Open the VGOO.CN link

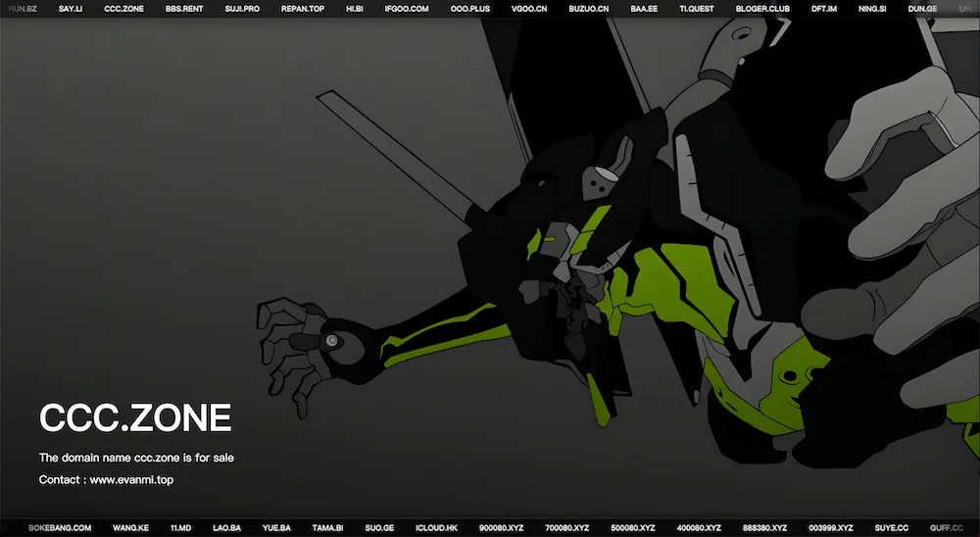pyautogui.click(x=529, y=9)
